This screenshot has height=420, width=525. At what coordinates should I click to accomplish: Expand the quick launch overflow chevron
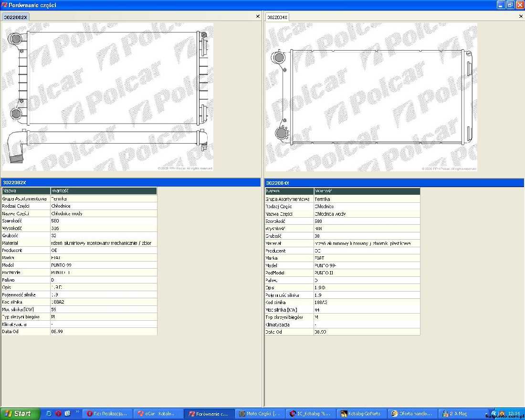(x=77, y=411)
